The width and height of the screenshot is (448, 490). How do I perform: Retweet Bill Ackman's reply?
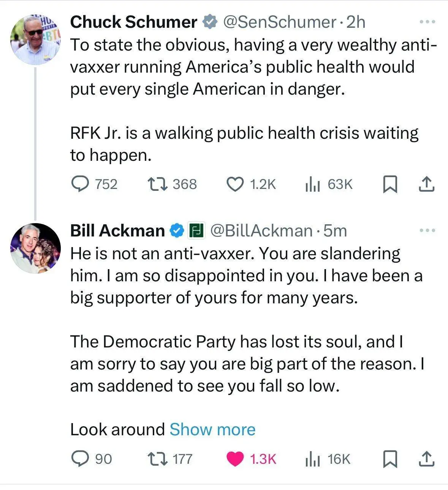[157, 459]
